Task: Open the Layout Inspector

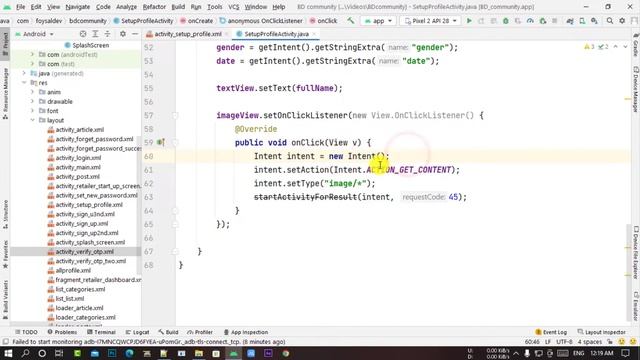Action: click(602, 332)
